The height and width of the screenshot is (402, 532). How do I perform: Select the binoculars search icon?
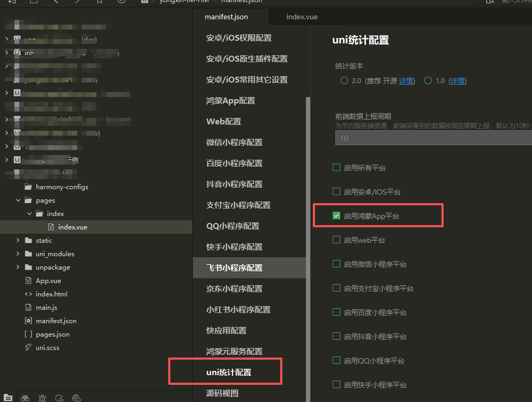[25, 398]
